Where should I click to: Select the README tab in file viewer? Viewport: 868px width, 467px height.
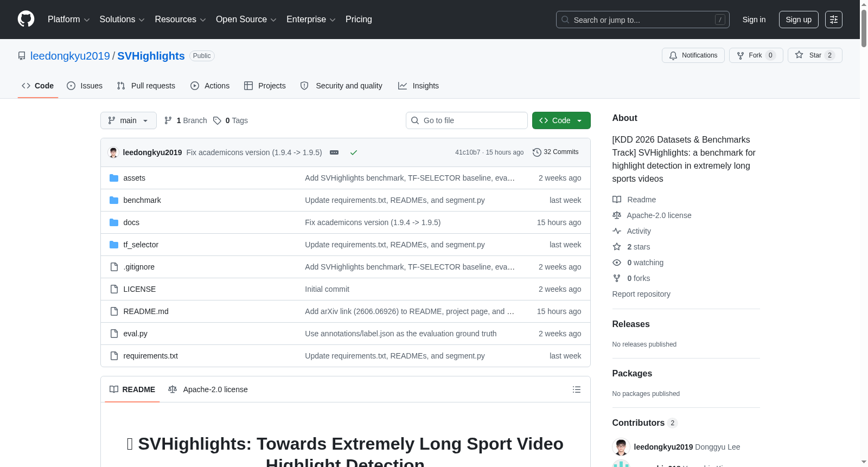point(132,389)
